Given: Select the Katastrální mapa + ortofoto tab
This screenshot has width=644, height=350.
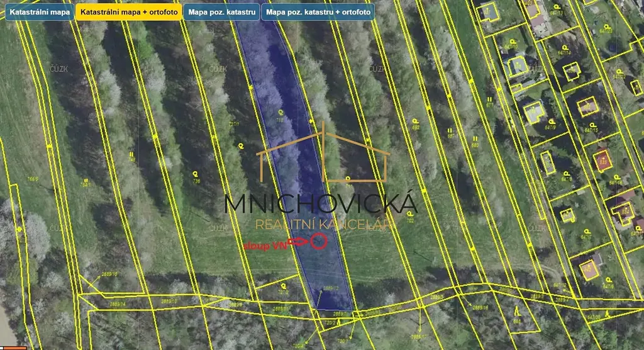Looking at the screenshot, I should 129,12.
